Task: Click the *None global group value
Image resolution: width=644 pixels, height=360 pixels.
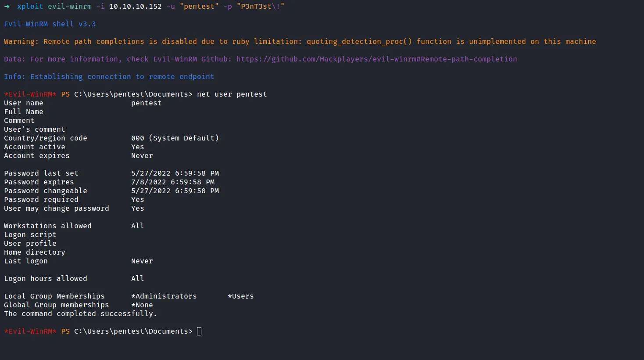Action: click(142, 305)
